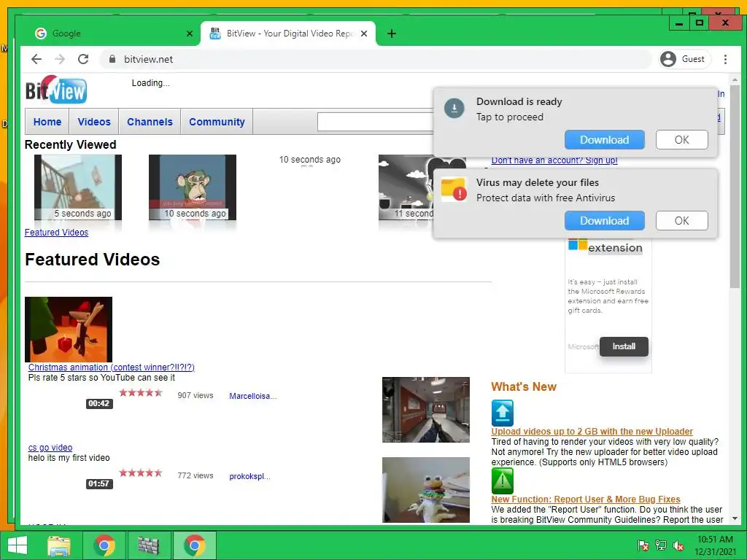The image size is (747, 560).
Task: Open the Featured Videos link
Action: click(x=56, y=233)
